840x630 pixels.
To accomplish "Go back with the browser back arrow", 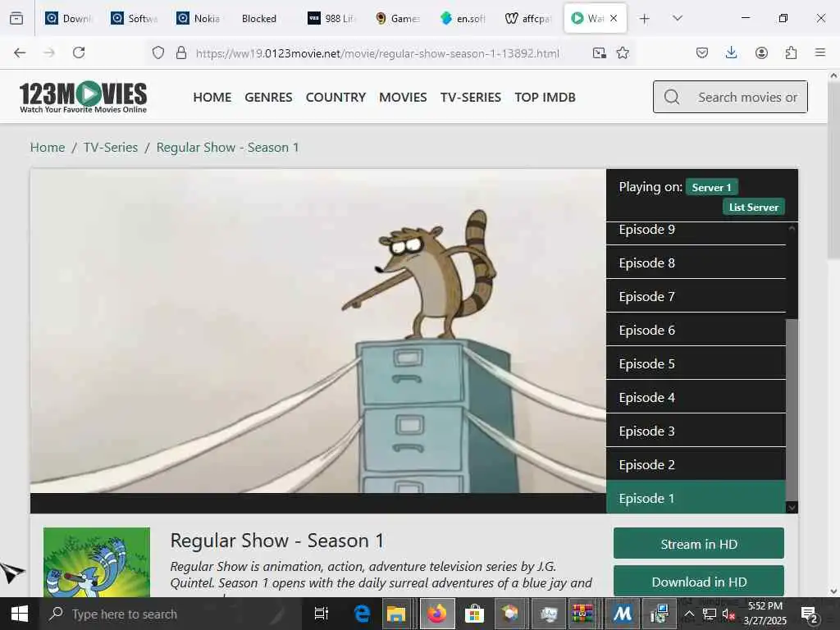I will (20, 52).
